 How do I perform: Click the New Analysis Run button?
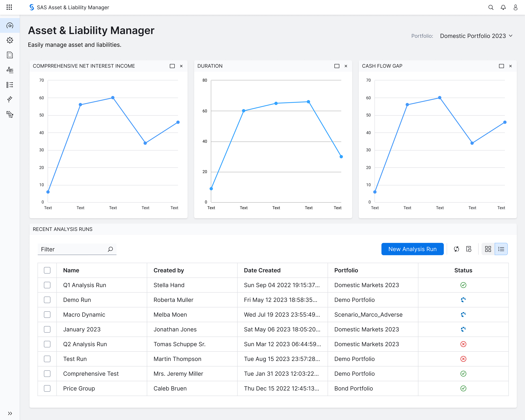click(412, 249)
